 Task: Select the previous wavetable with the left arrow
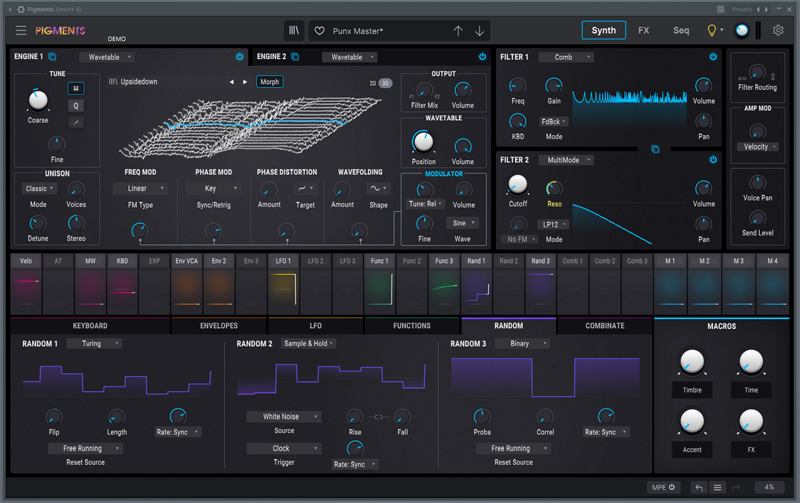click(232, 82)
